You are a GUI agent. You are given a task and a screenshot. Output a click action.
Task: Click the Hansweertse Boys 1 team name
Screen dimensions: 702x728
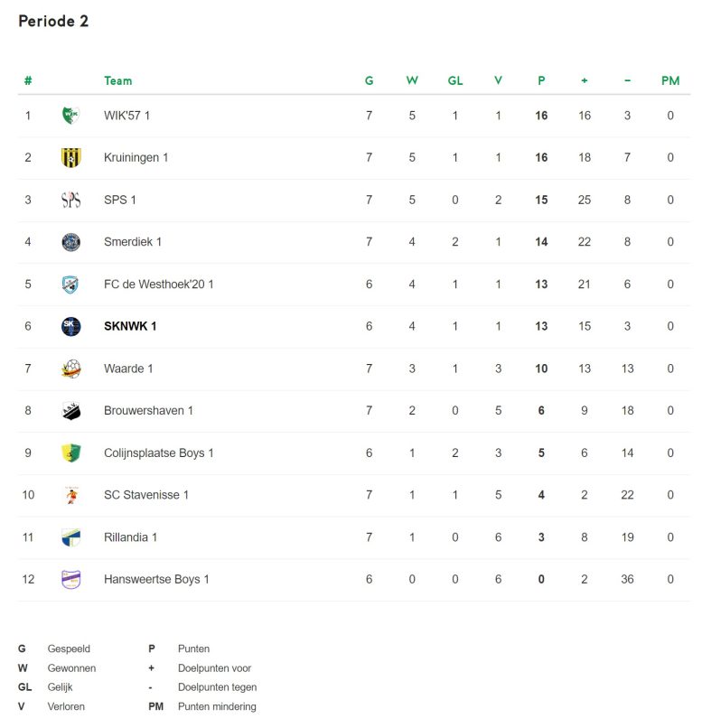point(156,580)
